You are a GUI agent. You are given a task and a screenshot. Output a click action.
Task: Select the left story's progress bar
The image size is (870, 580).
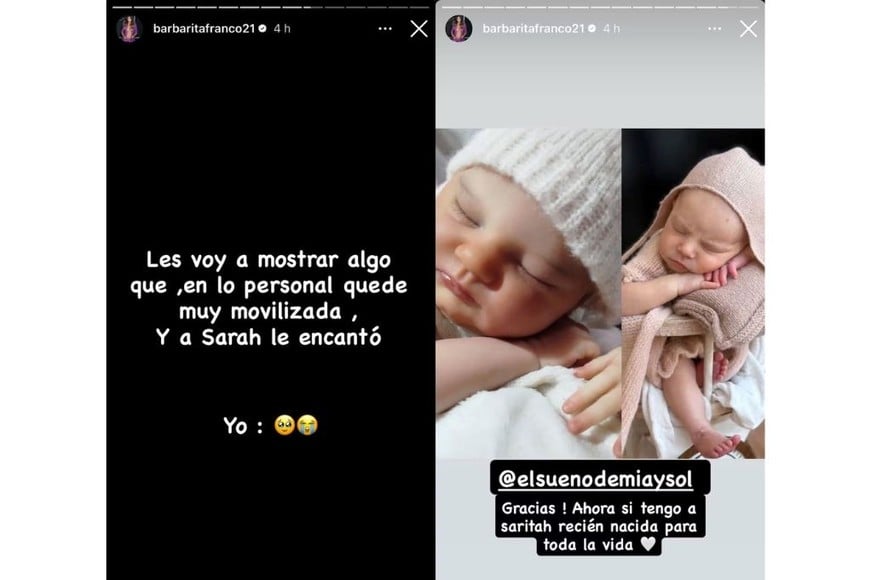(x=271, y=7)
